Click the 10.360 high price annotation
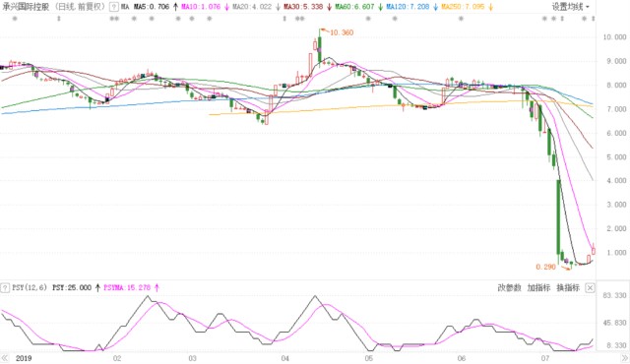Screen dimensions: 630x364 click(x=342, y=32)
